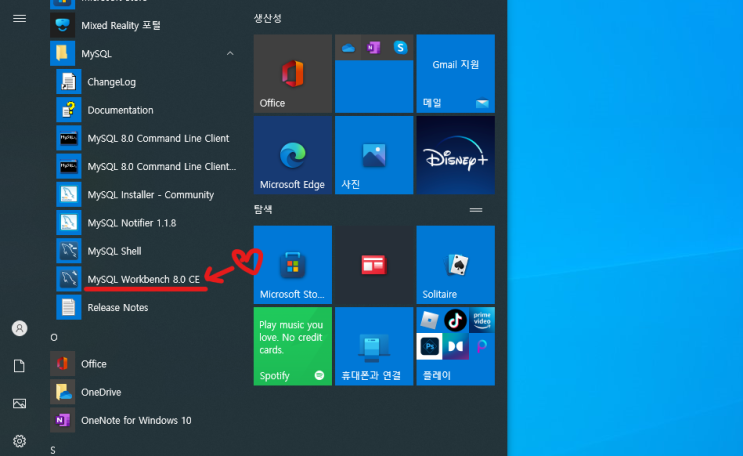Open the Gmail 지원 메일 tile
The width and height of the screenshot is (743, 456).
click(455, 73)
